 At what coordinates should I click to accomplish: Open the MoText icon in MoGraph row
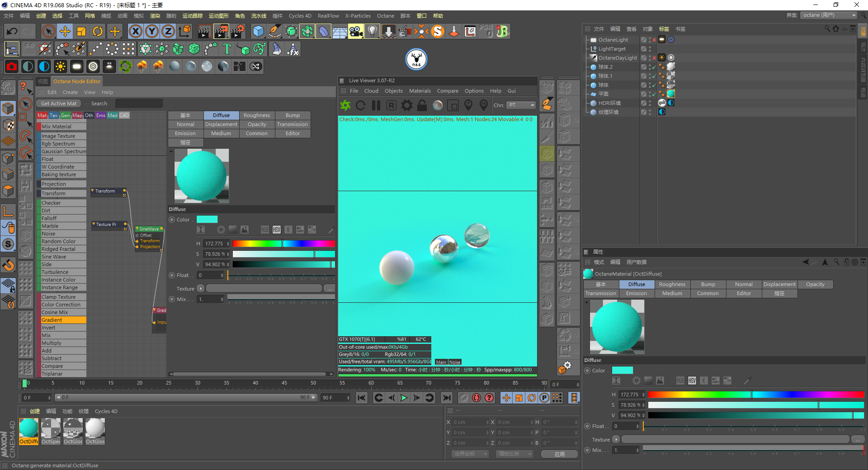227,49
